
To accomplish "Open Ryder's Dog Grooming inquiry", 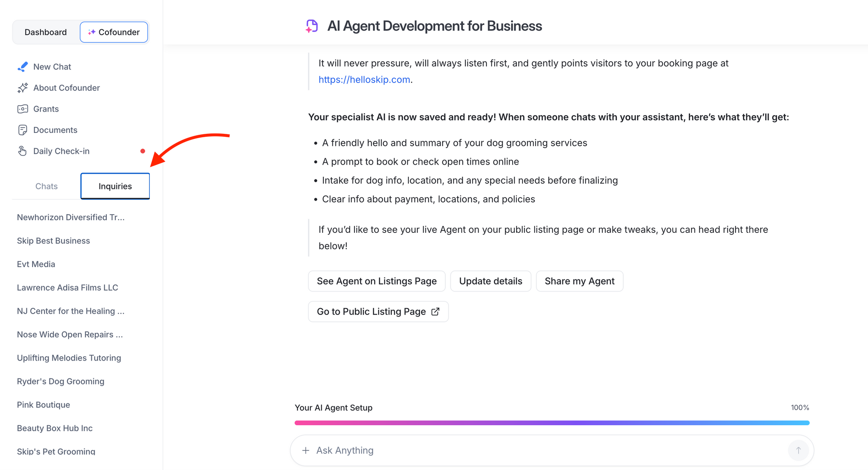I will click(60, 381).
